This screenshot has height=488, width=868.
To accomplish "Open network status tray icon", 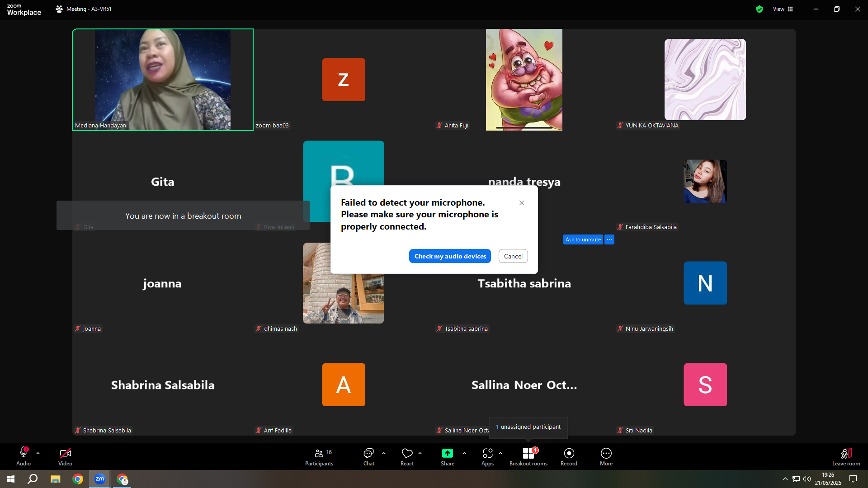I will tap(796, 479).
